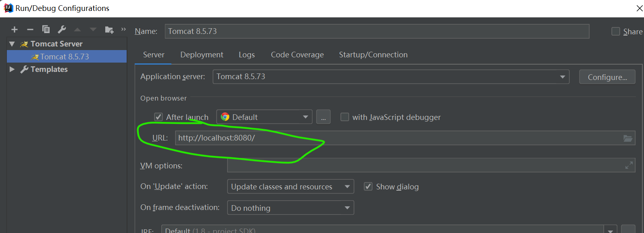The width and height of the screenshot is (644, 233).
Task: Open the On frame deactivation dropdown
Action: 291,208
